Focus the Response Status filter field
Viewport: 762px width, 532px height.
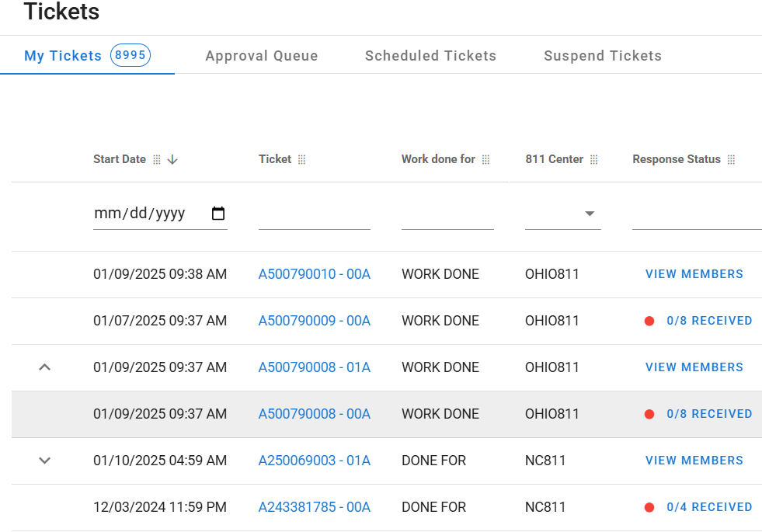tap(697, 215)
